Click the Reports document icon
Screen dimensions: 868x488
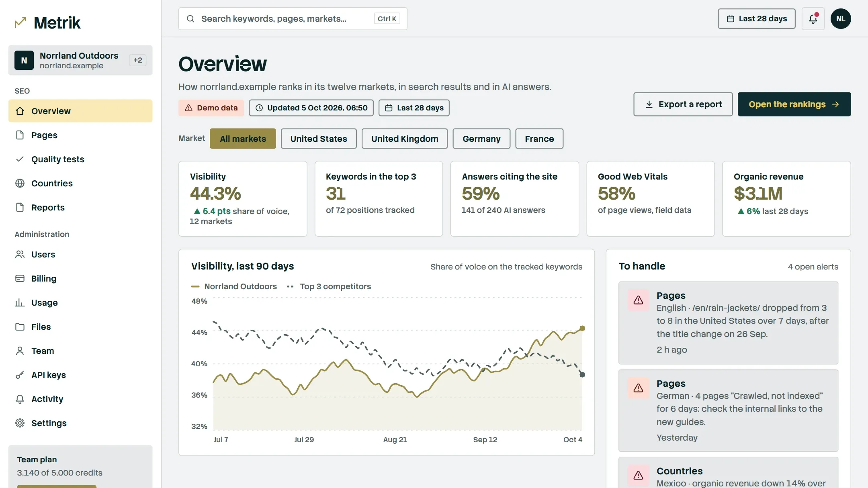[x=20, y=207]
